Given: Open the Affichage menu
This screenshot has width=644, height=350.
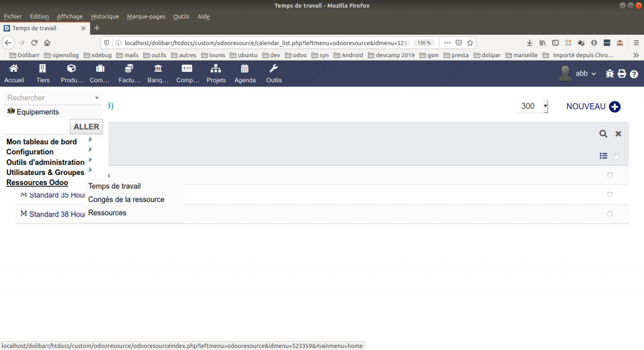Looking at the screenshot, I should tap(70, 16).
